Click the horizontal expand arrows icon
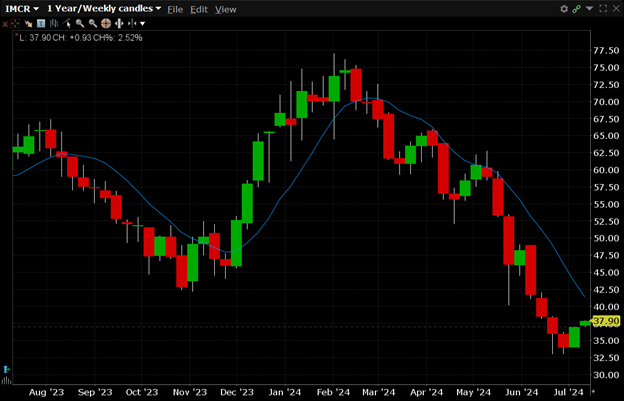 pos(119,24)
